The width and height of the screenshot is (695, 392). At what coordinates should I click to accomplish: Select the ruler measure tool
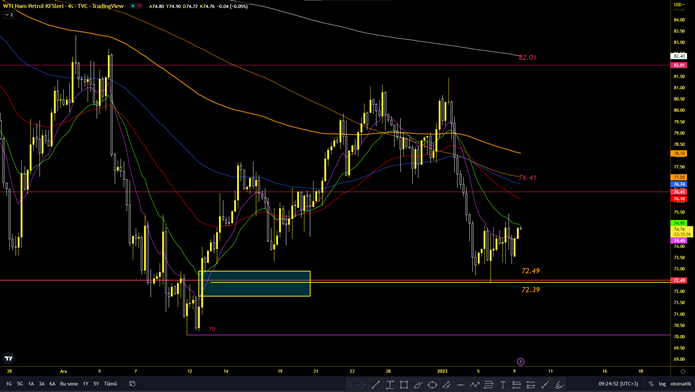coord(545,384)
